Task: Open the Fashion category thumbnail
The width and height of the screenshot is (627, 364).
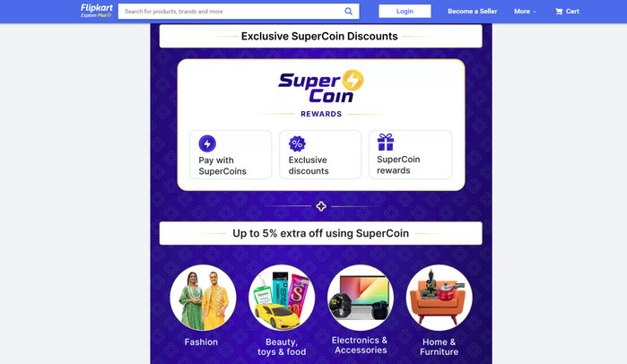Action: 203,299
